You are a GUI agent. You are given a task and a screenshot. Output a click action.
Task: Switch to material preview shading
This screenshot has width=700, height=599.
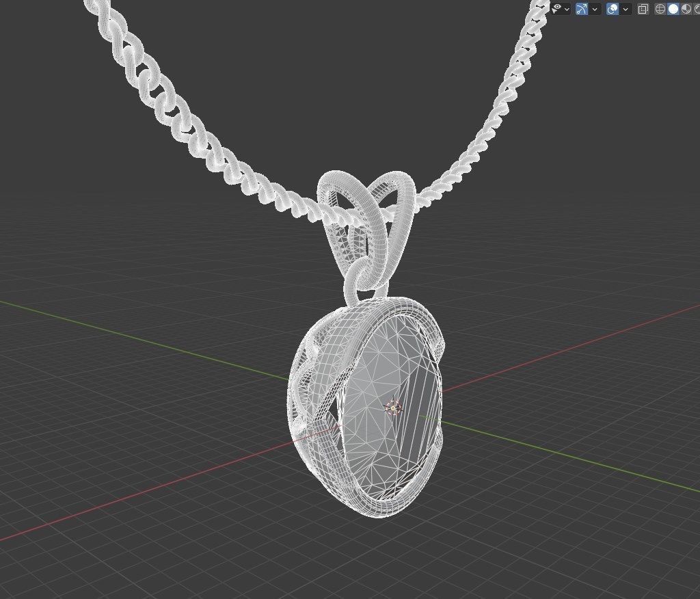686,9
